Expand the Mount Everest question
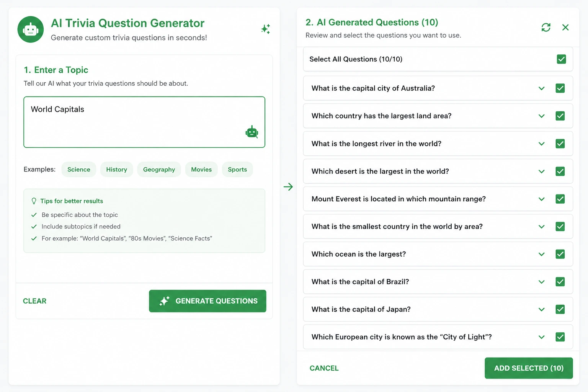 click(x=541, y=199)
